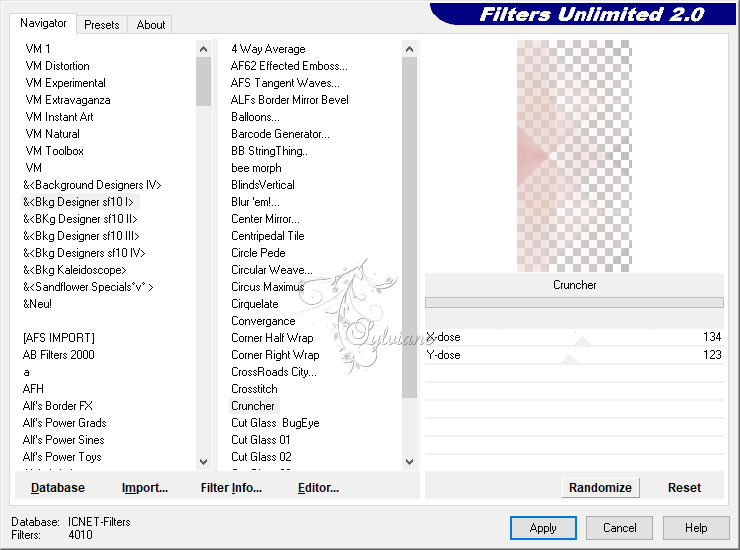Open Filter Info...
This screenshot has height=550, width=740.
(231, 488)
